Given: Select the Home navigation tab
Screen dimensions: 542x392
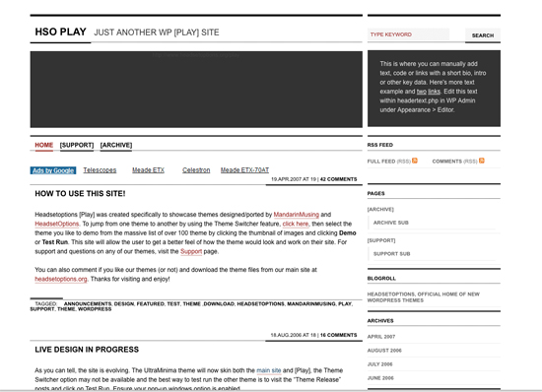Looking at the screenshot, I should click(x=44, y=145).
